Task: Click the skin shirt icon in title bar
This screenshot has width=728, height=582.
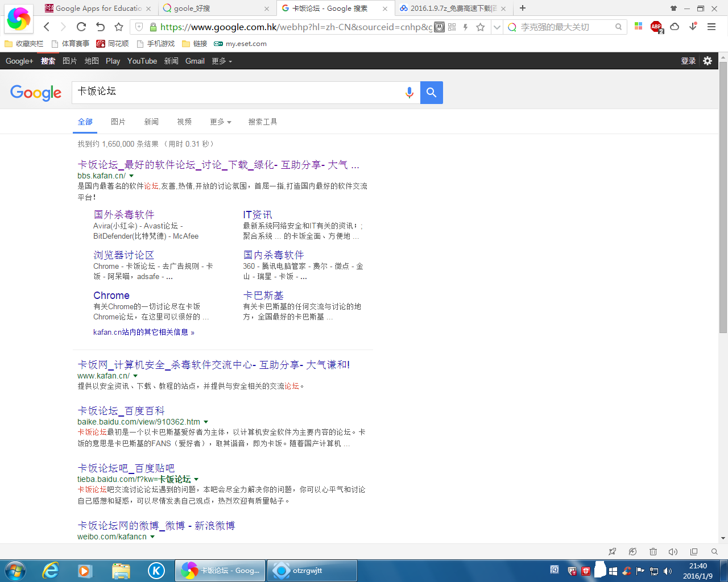Action: click(674, 8)
